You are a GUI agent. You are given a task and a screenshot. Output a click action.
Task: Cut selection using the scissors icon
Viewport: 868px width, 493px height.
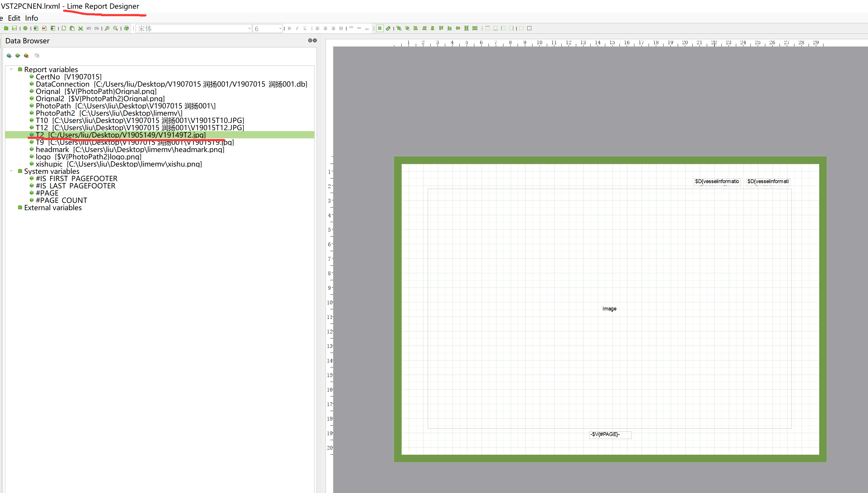[80, 28]
